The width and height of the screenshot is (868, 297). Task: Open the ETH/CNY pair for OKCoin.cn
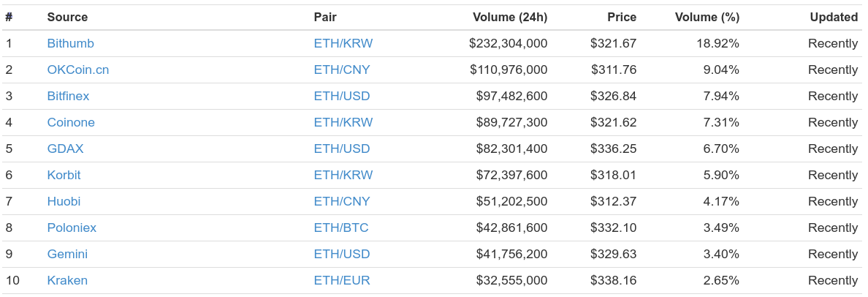[341, 69]
